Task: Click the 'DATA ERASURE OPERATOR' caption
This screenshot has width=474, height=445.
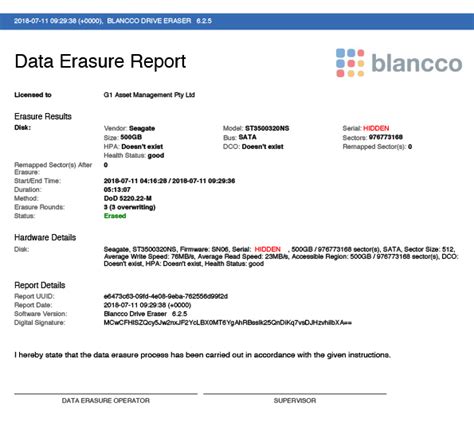Action: pyautogui.click(x=106, y=401)
